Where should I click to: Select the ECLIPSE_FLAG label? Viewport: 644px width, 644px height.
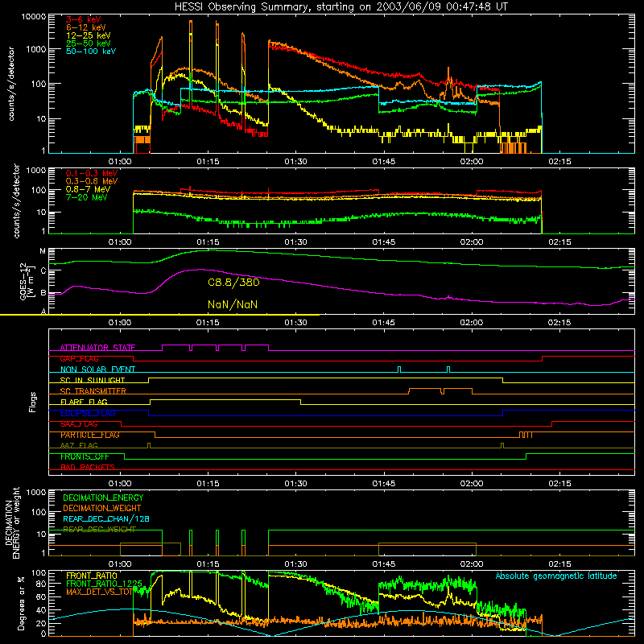click(x=88, y=413)
